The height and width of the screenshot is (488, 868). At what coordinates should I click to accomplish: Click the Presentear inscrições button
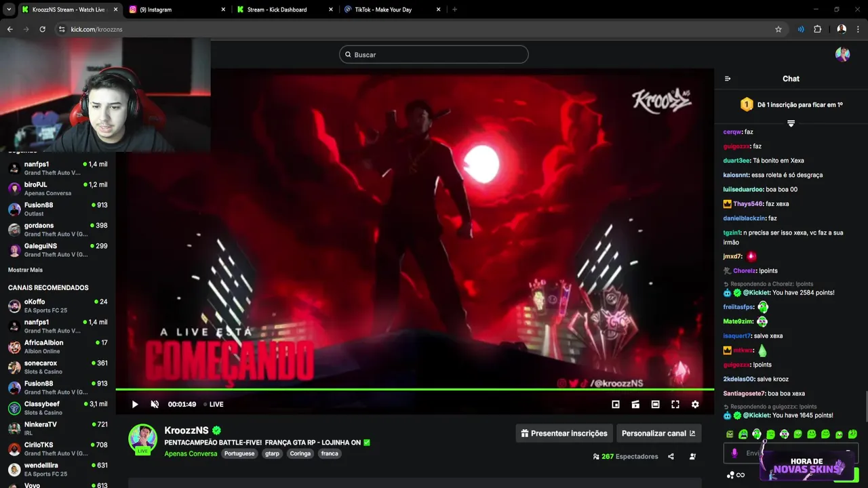point(564,433)
